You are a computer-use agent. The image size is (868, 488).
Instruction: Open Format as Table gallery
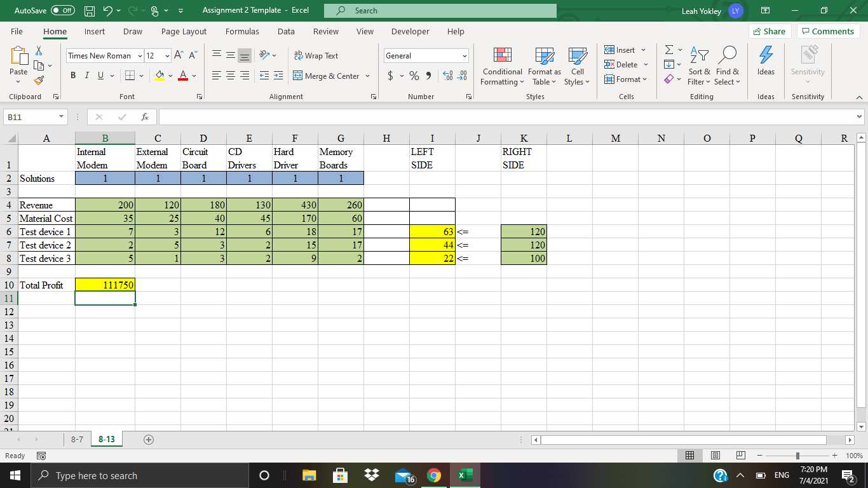[544, 67]
